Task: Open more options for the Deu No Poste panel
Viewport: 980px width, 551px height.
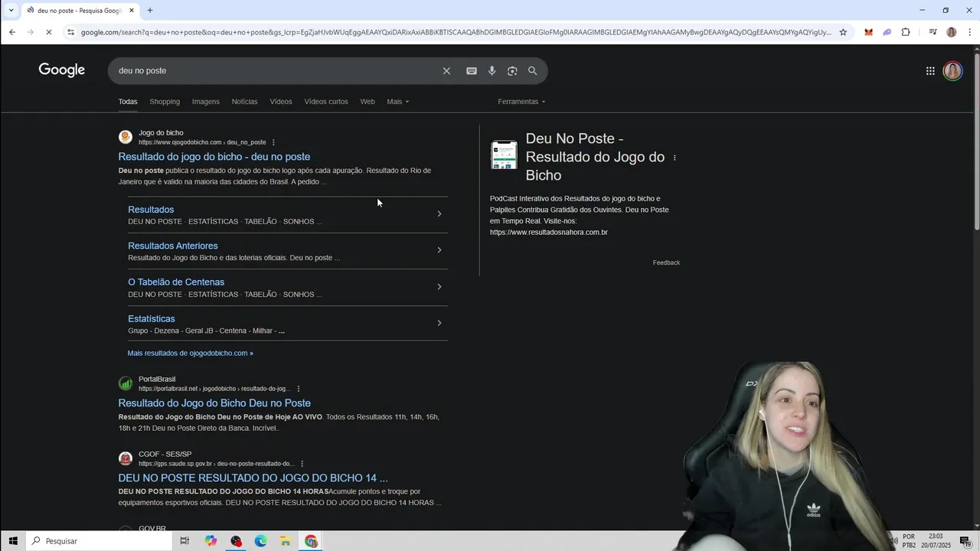Action: point(675,158)
